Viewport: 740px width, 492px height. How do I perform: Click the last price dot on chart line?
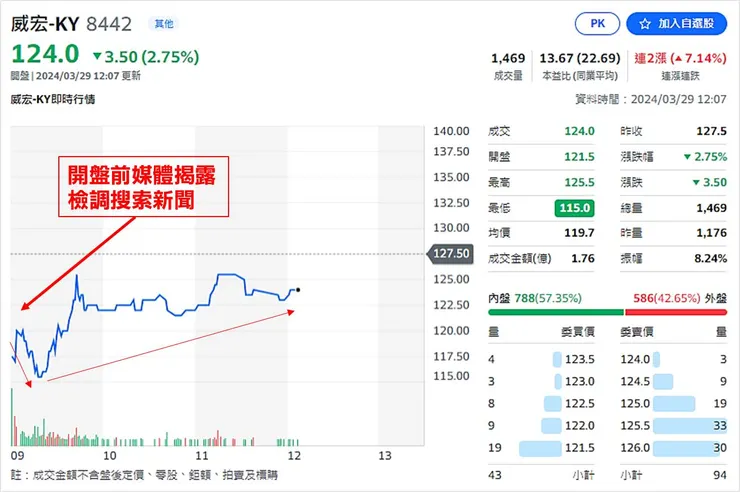298,290
